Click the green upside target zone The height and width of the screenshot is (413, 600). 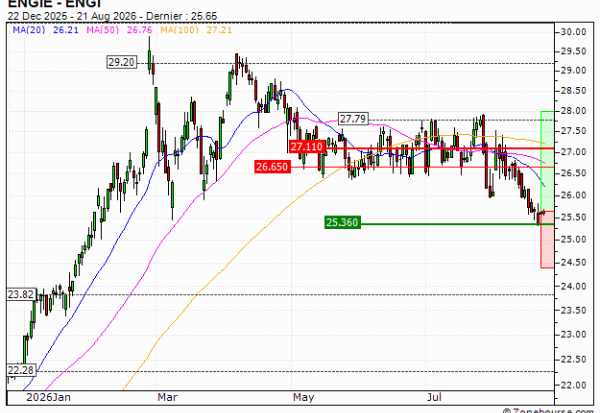[x=547, y=161]
